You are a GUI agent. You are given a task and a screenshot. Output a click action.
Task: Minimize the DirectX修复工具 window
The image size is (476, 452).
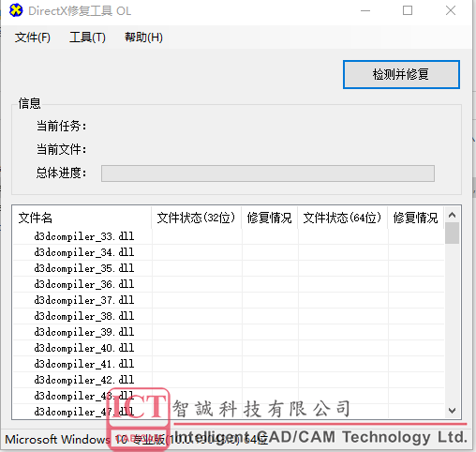click(x=365, y=10)
